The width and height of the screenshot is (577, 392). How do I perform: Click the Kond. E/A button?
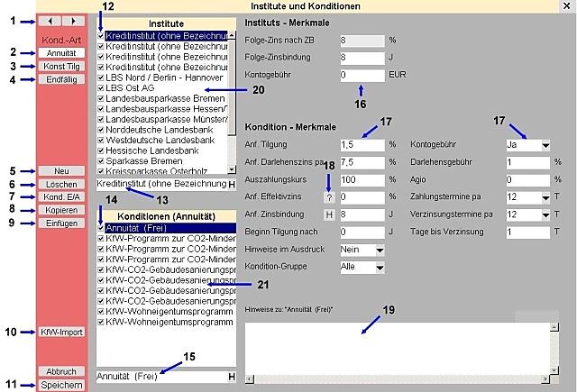[x=61, y=197]
